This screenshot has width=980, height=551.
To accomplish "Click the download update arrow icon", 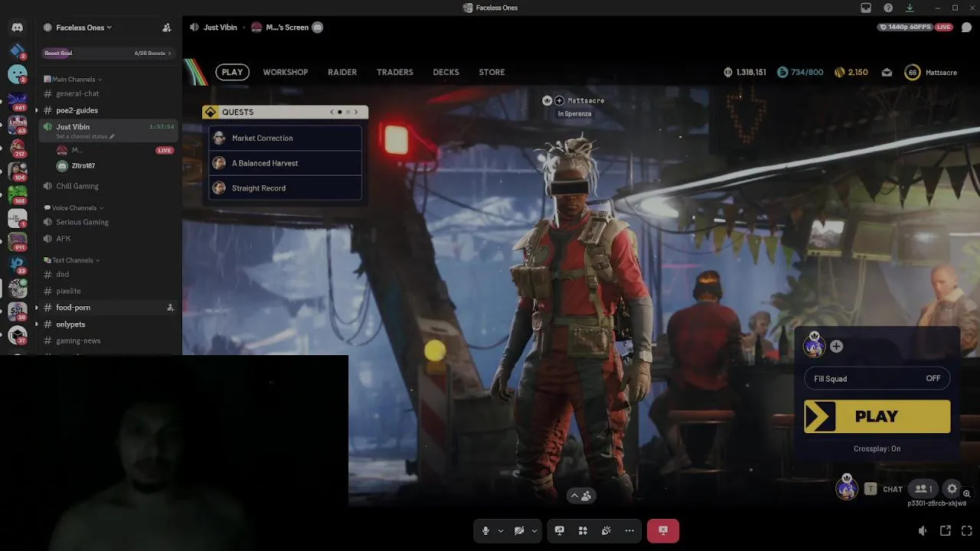I will (x=910, y=8).
